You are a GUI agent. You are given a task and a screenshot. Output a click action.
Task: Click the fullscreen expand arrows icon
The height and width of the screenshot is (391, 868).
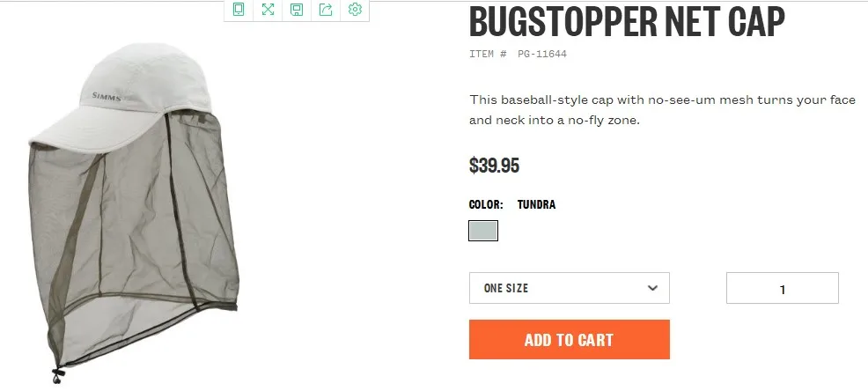pos(268,10)
